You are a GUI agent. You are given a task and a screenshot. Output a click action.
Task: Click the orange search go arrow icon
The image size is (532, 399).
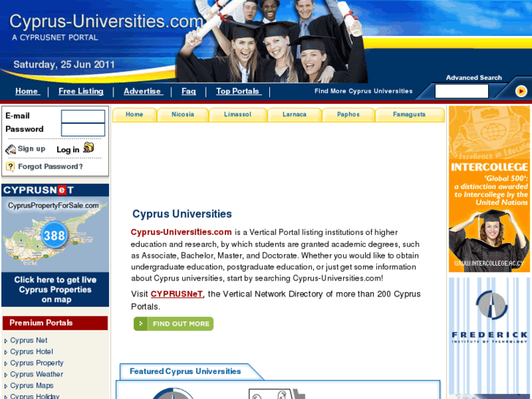(x=521, y=91)
